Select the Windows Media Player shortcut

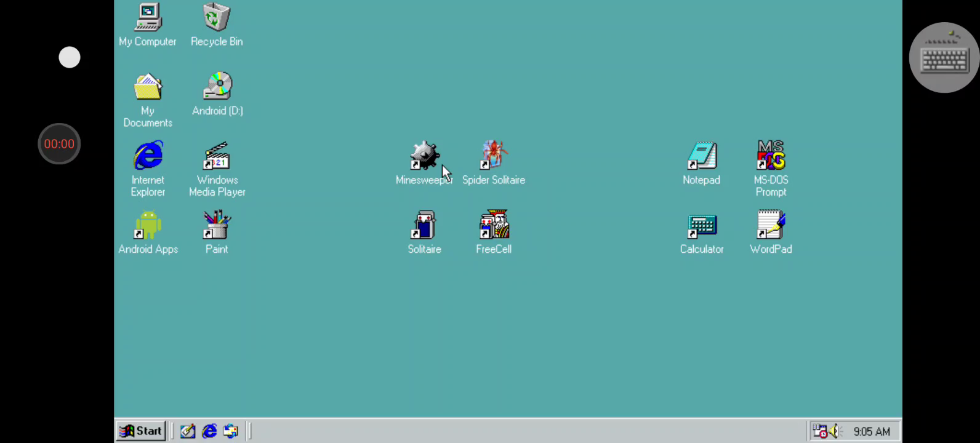(217, 156)
